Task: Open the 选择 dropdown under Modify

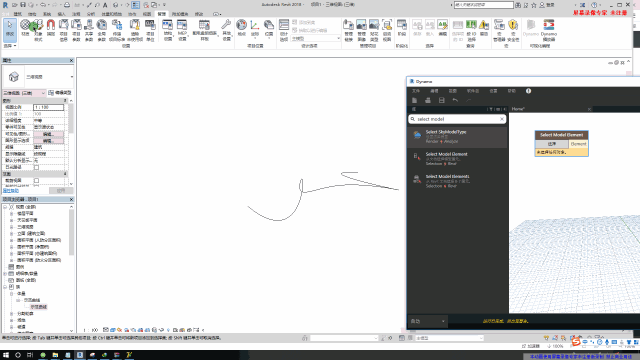Action: coord(10,46)
